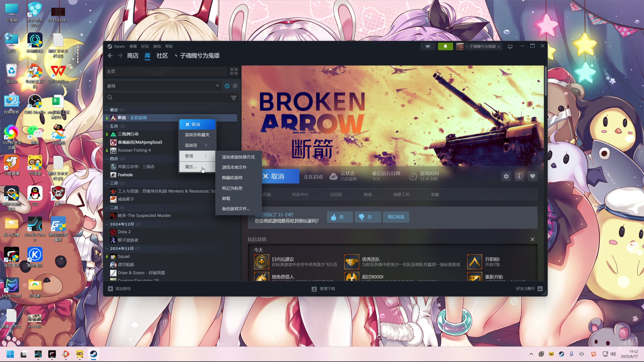Click the 日内瓦建议 achievement icon
Screen dimensions: 644x362
261,262
